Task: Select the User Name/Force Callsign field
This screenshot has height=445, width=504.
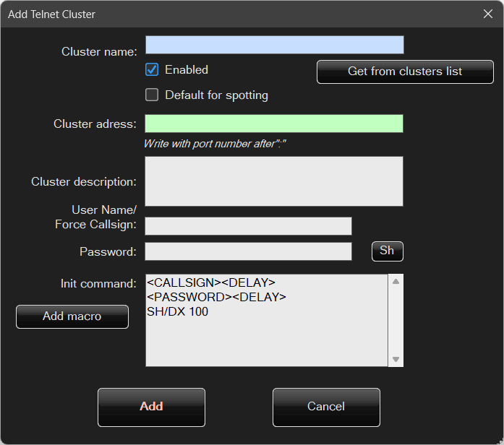Action: point(248,226)
